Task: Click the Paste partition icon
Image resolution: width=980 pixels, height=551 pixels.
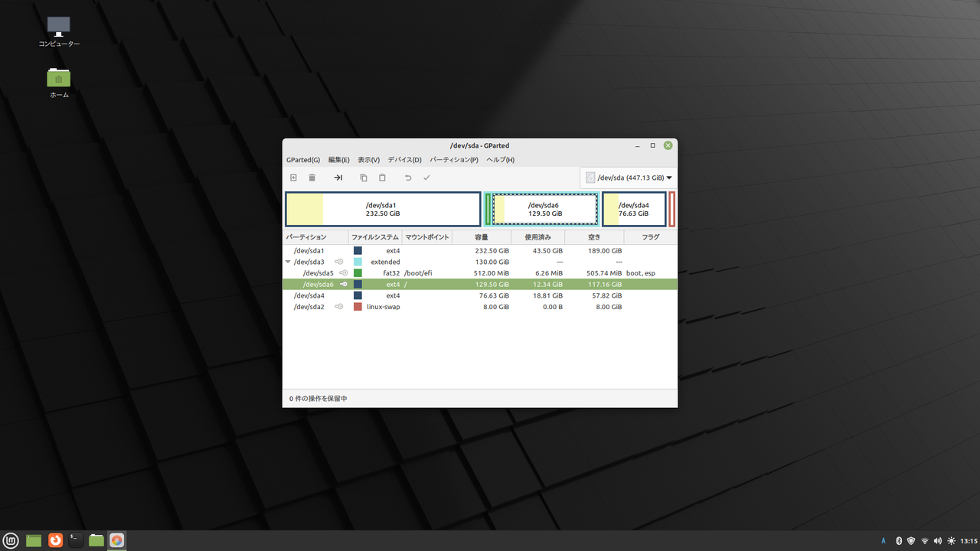Action: click(382, 177)
